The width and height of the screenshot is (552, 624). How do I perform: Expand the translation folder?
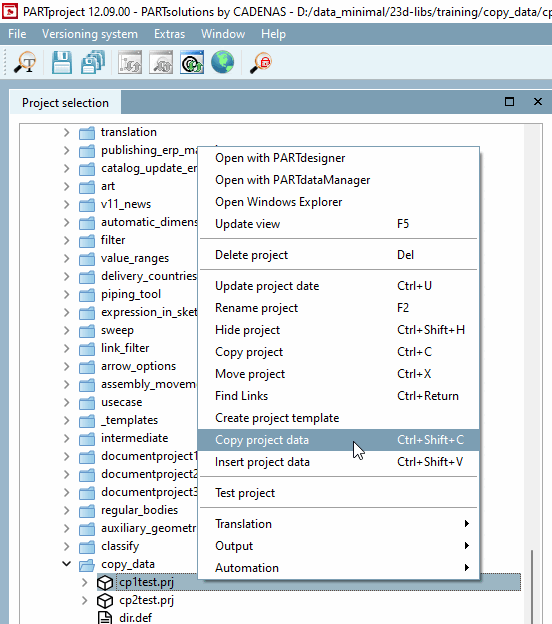[x=66, y=132]
